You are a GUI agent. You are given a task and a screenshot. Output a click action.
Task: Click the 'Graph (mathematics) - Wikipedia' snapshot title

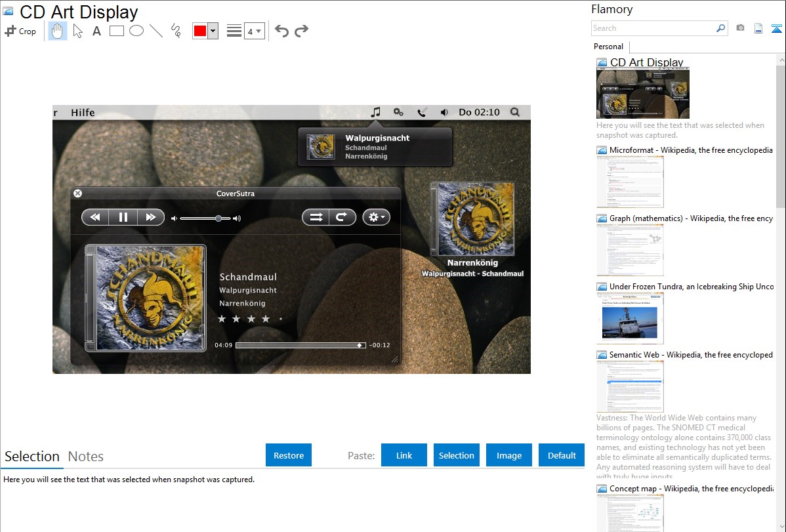coord(691,218)
